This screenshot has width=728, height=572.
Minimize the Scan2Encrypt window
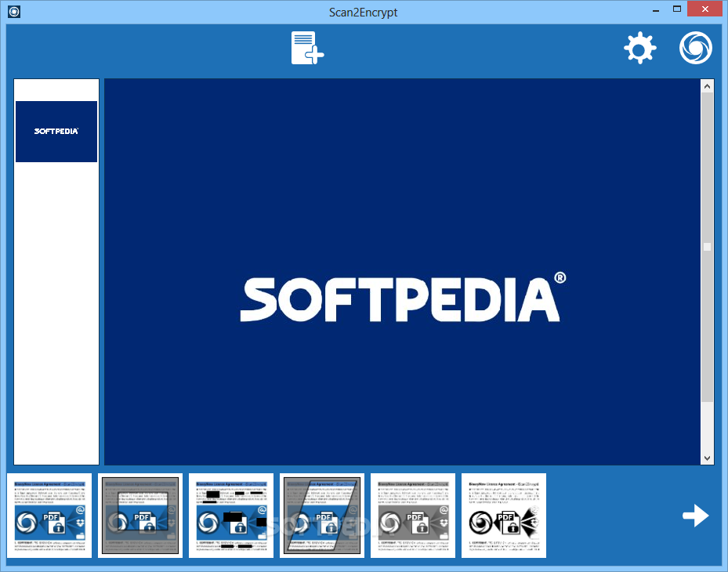tap(656, 9)
